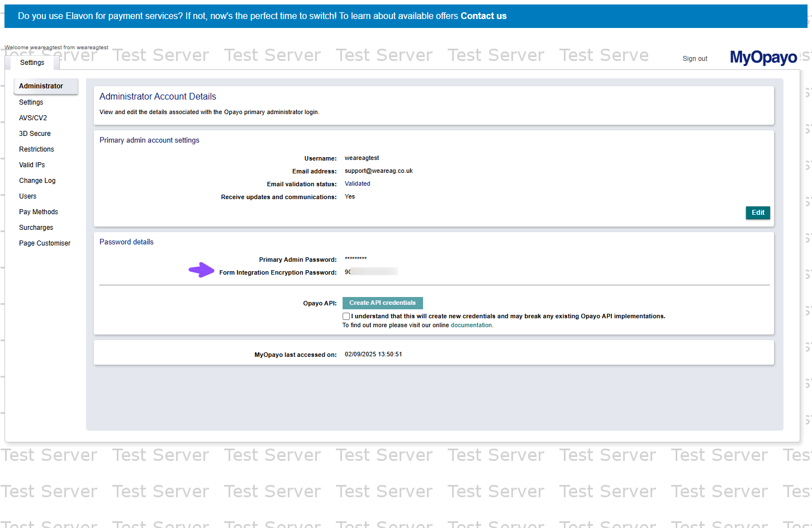Viewport: 812px width, 528px height.
Task: Open Page Customiser
Action: (45, 243)
